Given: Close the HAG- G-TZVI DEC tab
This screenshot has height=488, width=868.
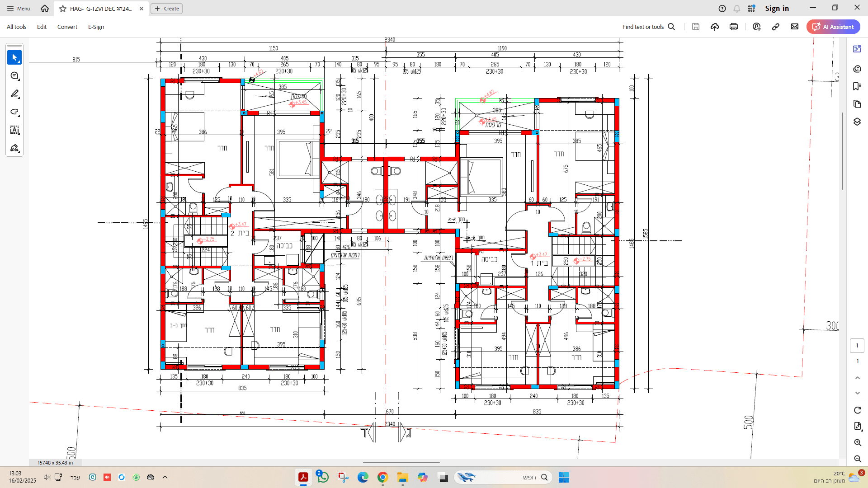Looking at the screenshot, I should click(x=142, y=9).
